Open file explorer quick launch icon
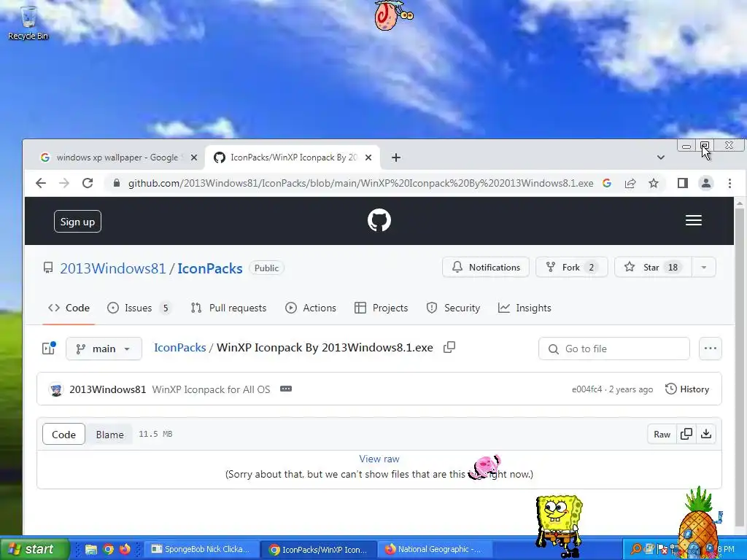Viewport: 747px width, 560px height. coord(91,550)
